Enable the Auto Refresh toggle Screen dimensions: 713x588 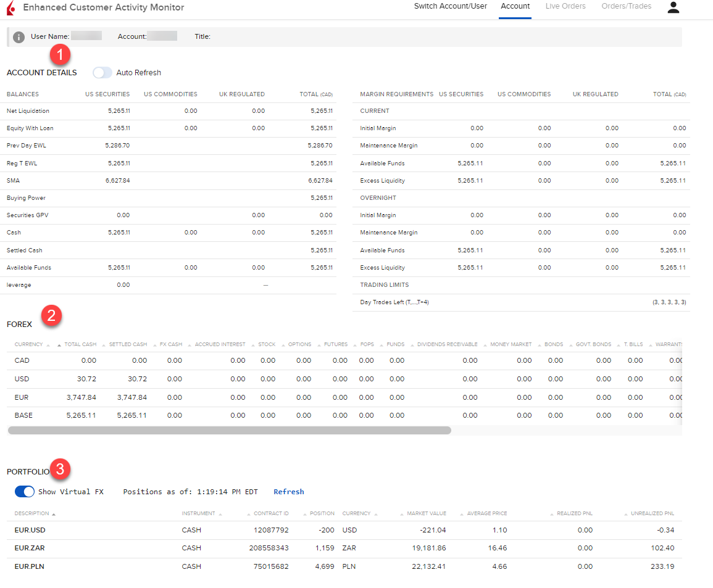(102, 73)
